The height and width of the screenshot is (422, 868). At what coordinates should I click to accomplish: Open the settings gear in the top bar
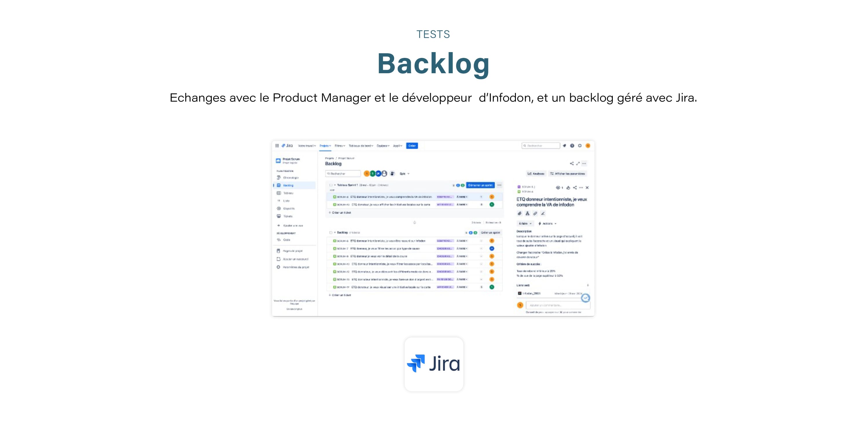pyautogui.click(x=580, y=146)
